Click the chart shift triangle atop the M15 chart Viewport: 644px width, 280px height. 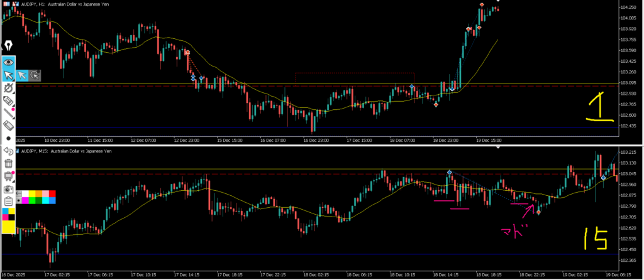click(x=498, y=147)
